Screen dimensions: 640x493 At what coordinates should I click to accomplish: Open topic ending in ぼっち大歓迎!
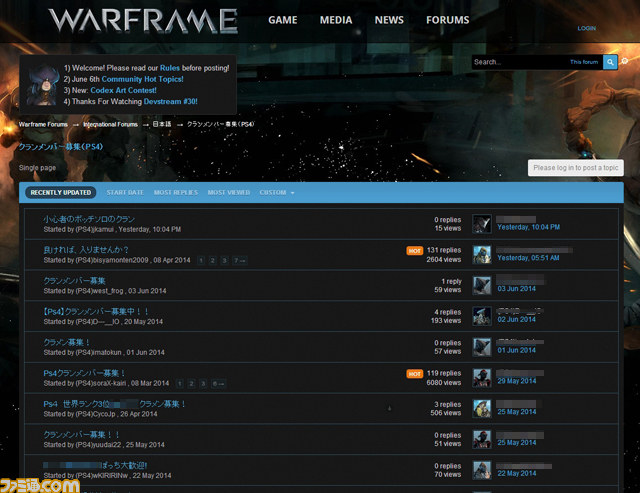click(x=95, y=465)
